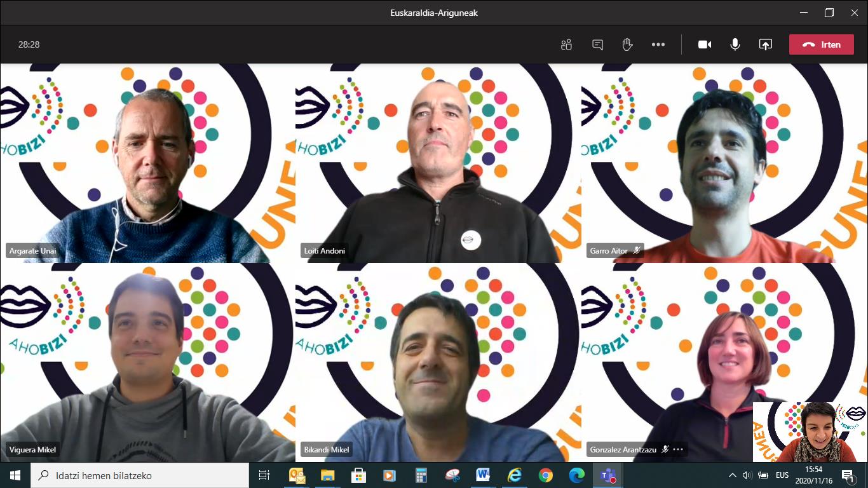Open the share content tray
868x488 pixels.
766,44
